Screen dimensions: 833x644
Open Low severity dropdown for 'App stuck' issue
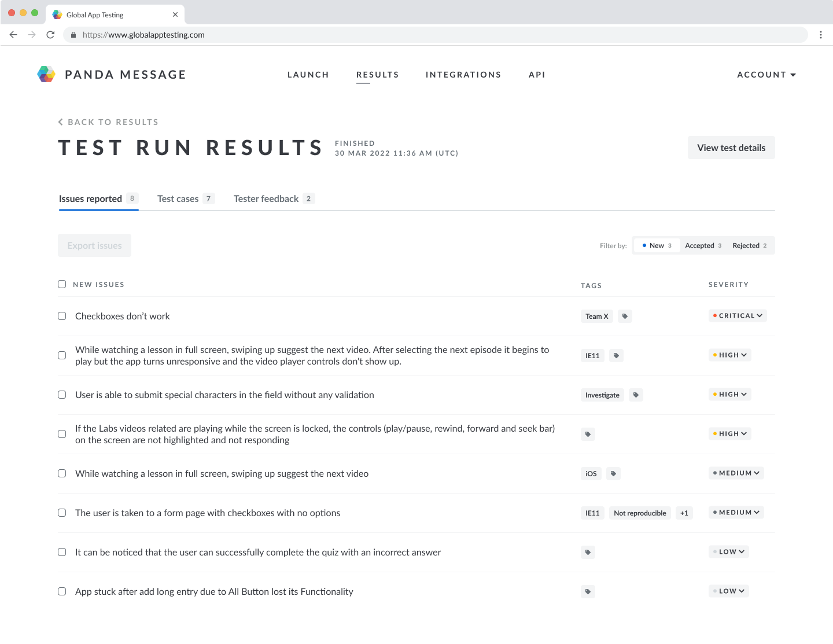729,591
